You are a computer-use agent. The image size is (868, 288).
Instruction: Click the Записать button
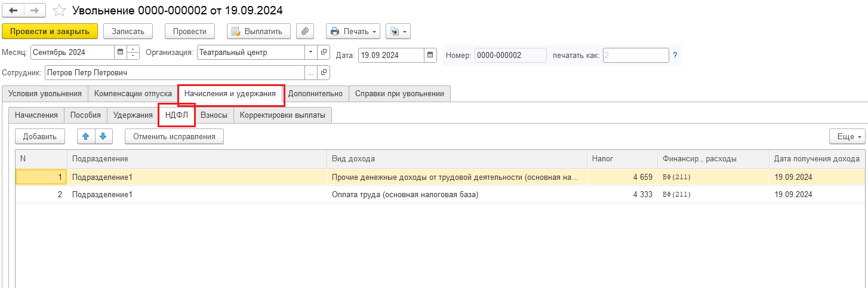(x=128, y=31)
